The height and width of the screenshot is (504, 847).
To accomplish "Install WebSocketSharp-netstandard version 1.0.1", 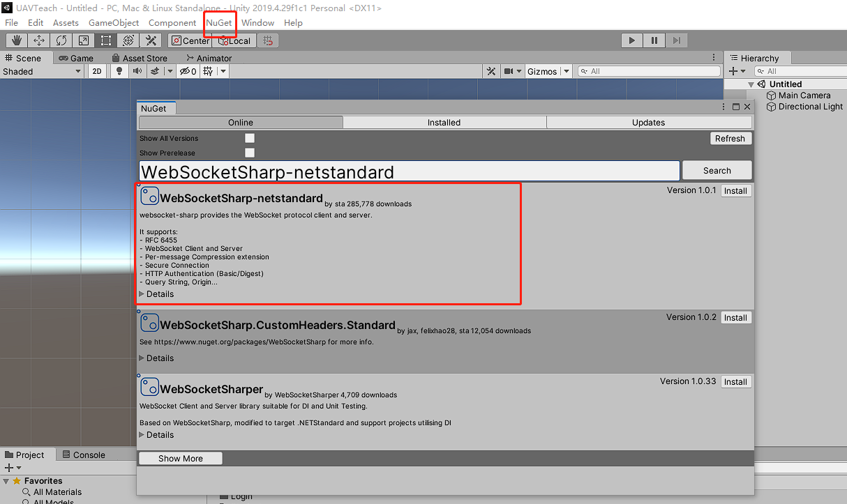I will click(735, 190).
